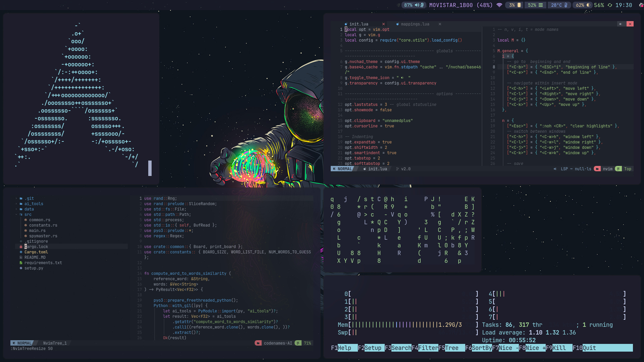Click the .git folder icon

[21, 198]
